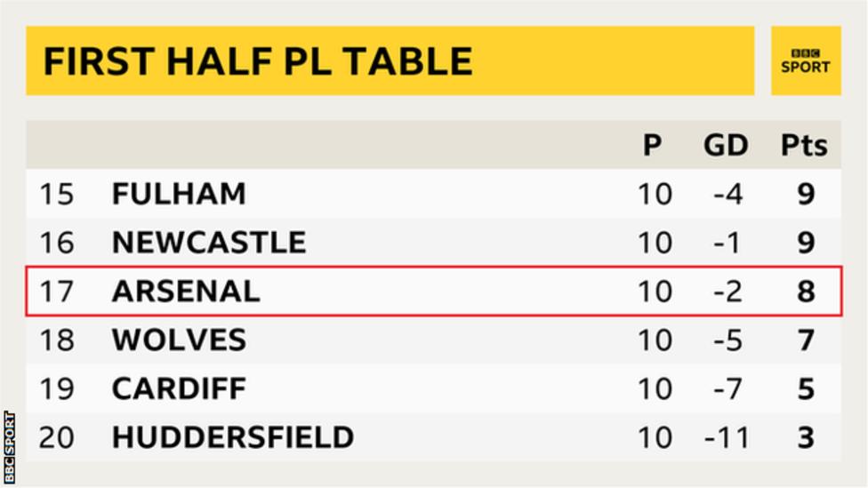This screenshot has height=488, width=868.
Task: Click the P column header
Action: click(x=652, y=146)
